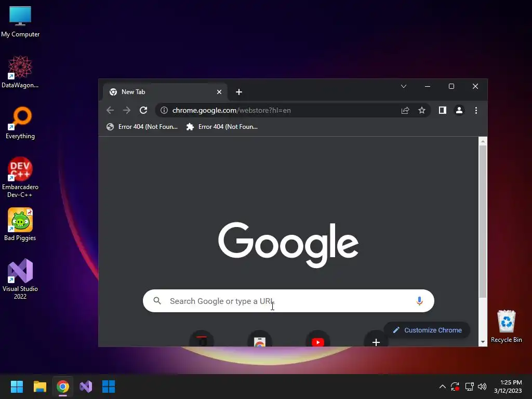
Task: Open File Explorer from taskbar
Action: tap(39, 387)
